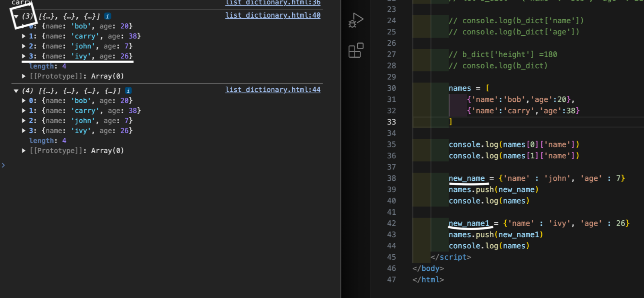Click the closing </html> tag
The height and width of the screenshot is (298, 644).
click(x=428, y=280)
